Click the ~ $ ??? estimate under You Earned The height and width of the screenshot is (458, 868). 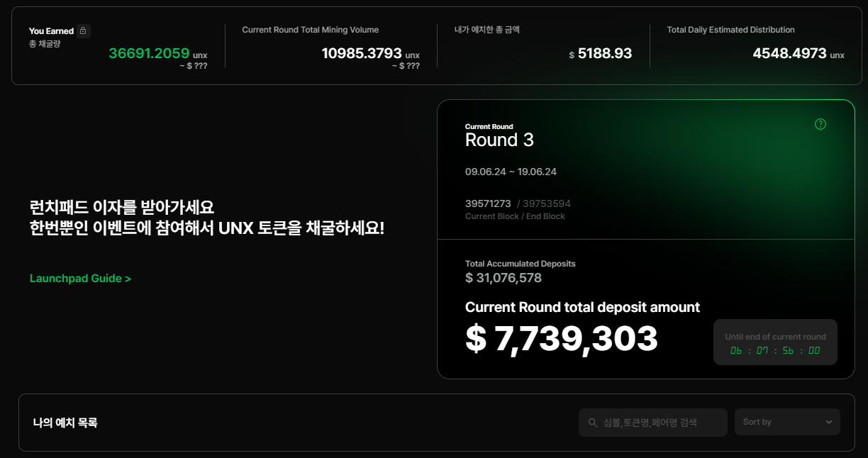point(193,66)
